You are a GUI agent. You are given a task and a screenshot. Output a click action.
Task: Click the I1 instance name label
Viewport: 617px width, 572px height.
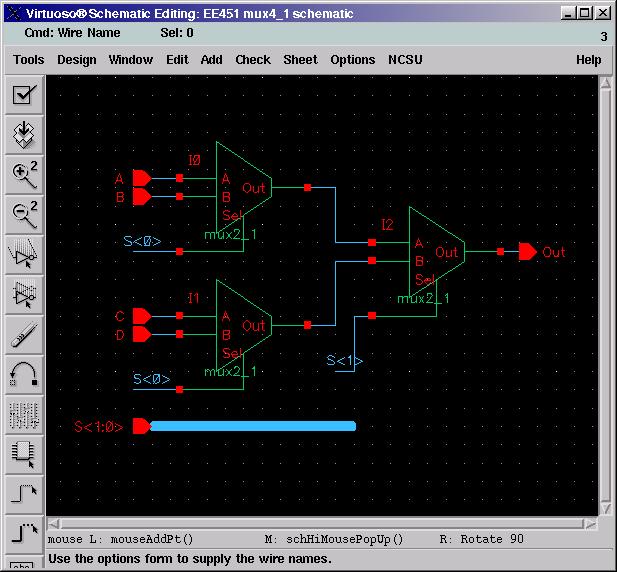[193, 298]
